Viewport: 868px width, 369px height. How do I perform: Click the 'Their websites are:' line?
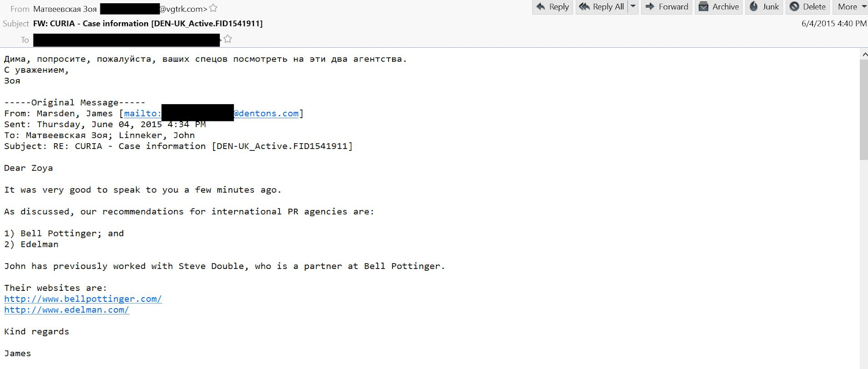tap(56, 288)
